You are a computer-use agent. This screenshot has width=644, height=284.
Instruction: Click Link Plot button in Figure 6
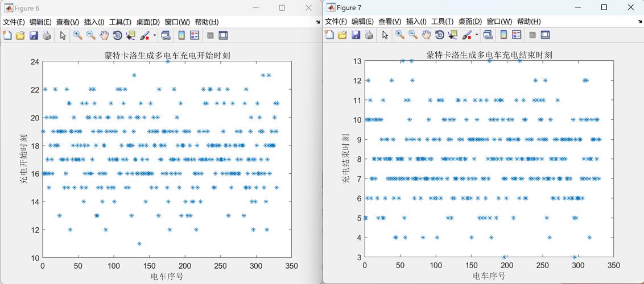pos(166,35)
